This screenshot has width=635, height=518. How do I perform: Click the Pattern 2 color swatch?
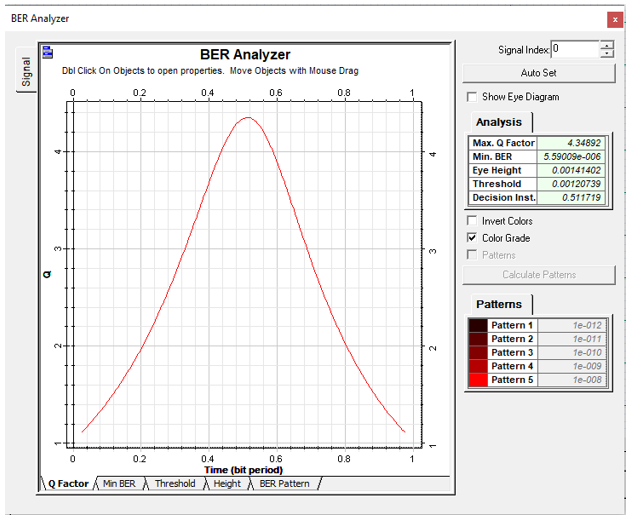pos(478,339)
